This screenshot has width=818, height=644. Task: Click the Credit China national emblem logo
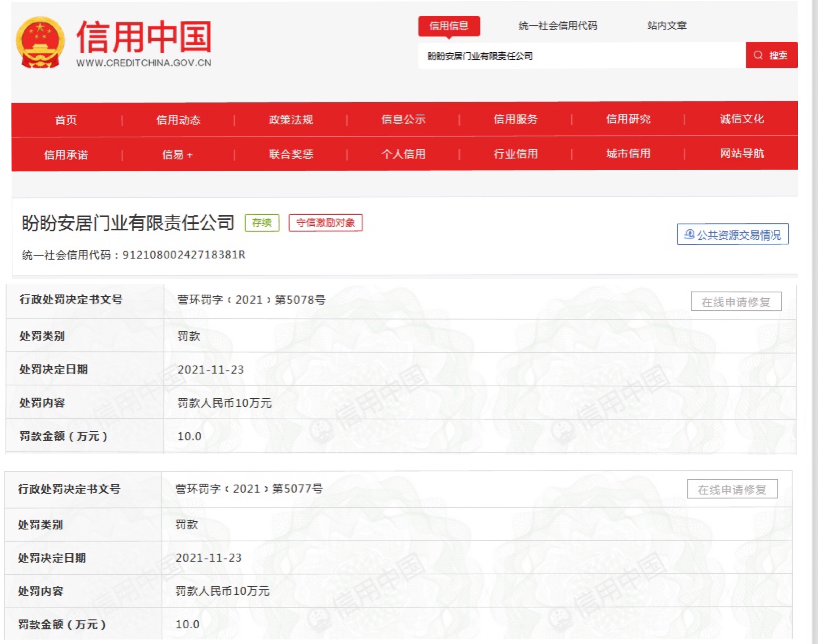point(40,43)
